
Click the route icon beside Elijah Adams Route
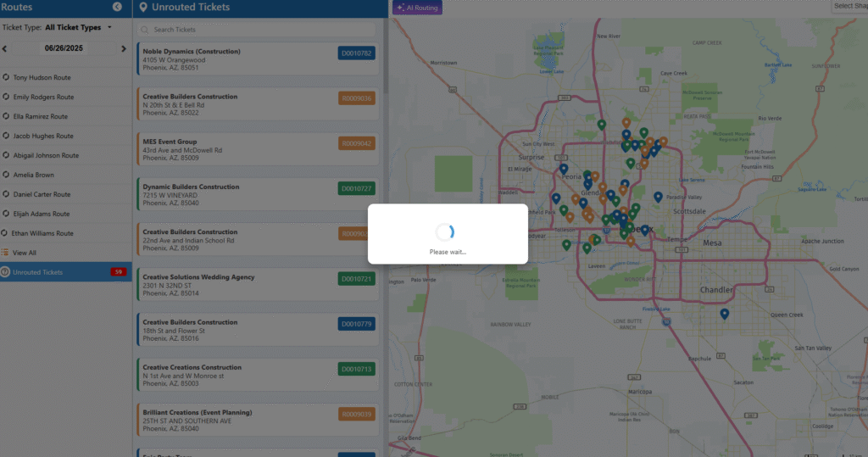6,214
